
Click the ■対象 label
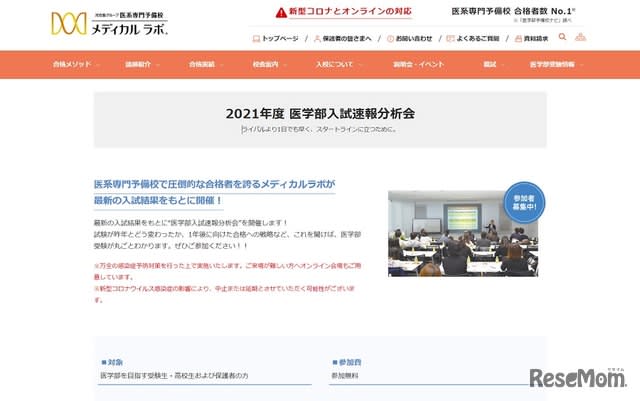click(112, 362)
